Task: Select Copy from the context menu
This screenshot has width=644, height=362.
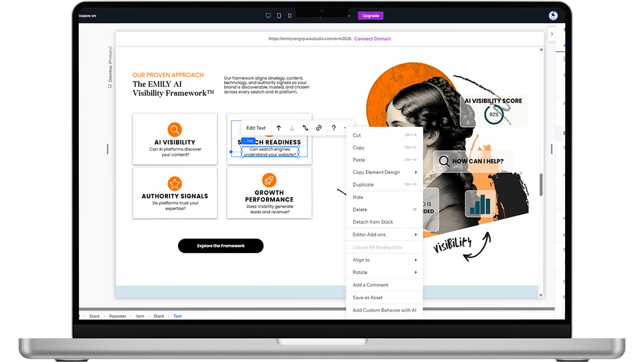Action: [384, 147]
